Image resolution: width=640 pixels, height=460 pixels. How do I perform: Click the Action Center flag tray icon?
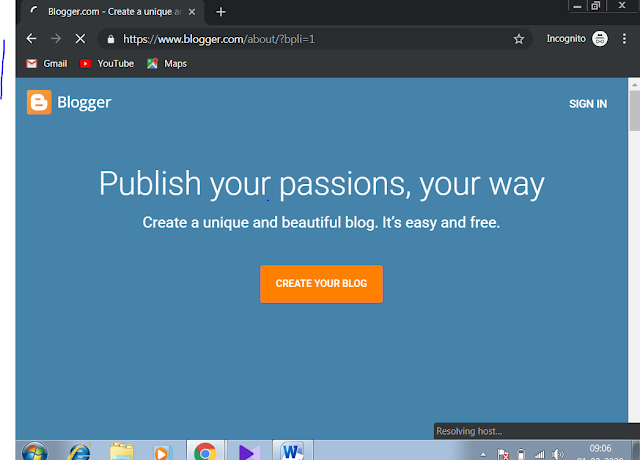pyautogui.click(x=503, y=454)
